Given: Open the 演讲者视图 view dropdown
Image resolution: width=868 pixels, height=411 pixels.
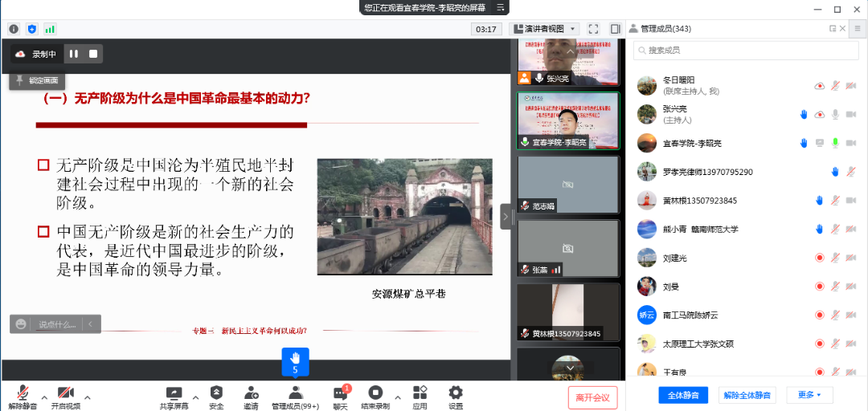Looking at the screenshot, I should pos(546,29).
